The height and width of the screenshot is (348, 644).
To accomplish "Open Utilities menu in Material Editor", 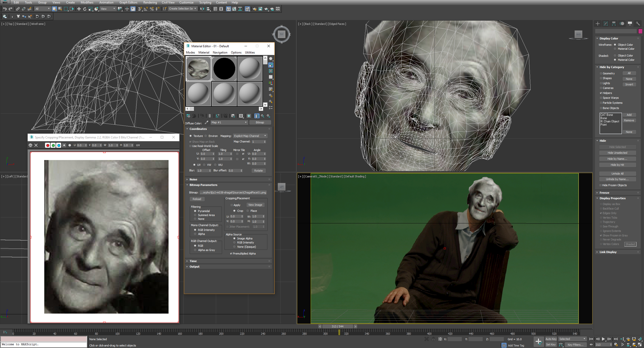I will [250, 52].
